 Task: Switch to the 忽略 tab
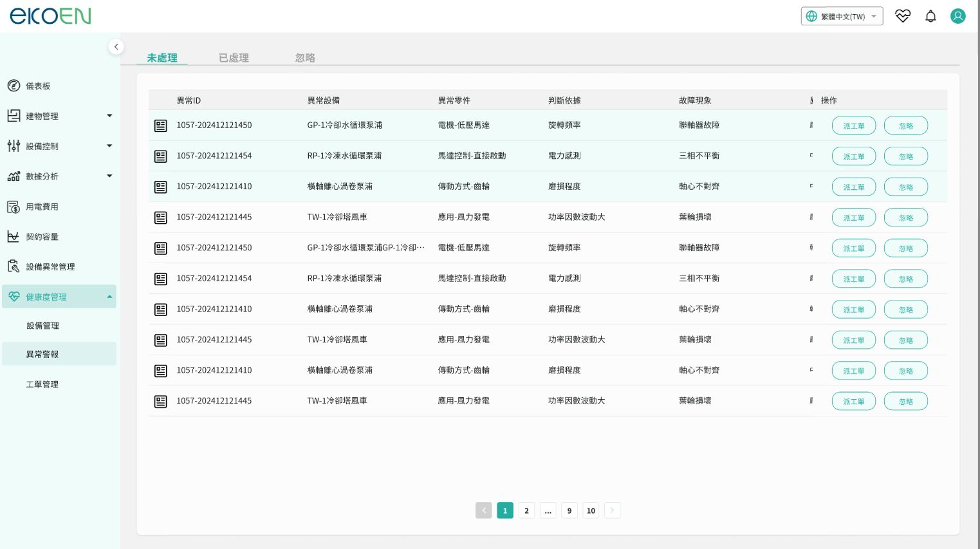pos(305,58)
